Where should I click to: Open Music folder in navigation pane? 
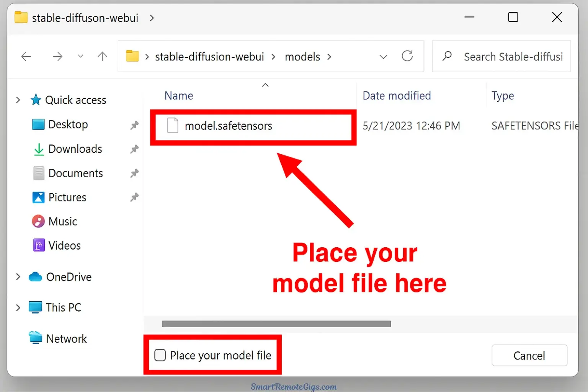(62, 222)
